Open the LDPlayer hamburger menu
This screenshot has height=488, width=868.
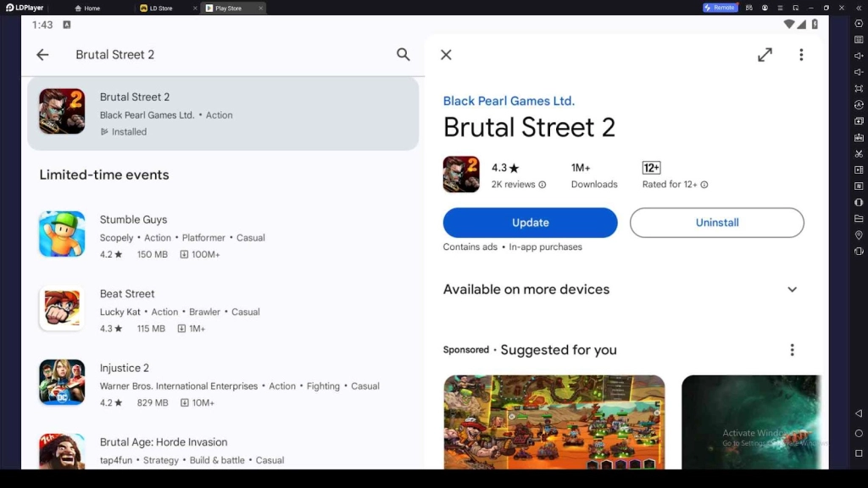click(x=780, y=8)
